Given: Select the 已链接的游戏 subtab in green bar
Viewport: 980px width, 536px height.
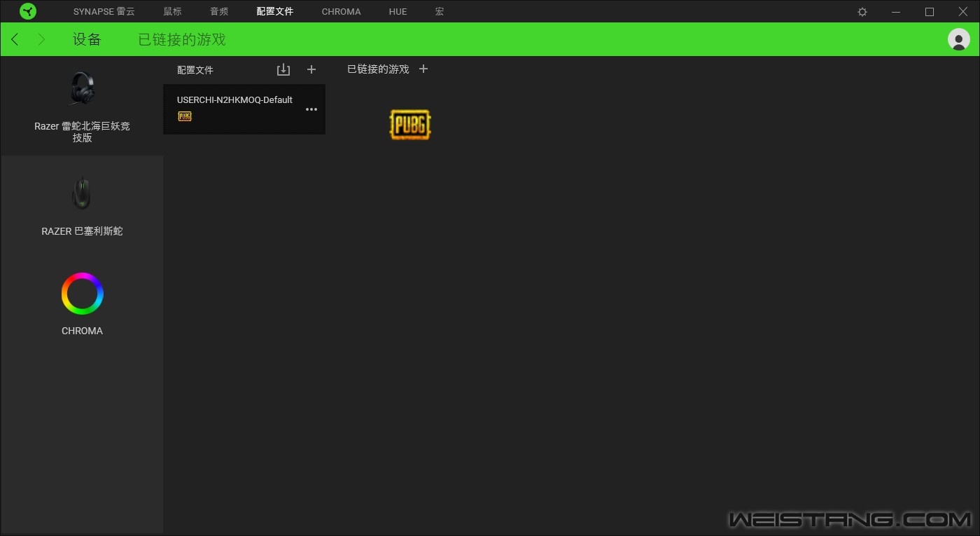Looking at the screenshot, I should point(182,39).
